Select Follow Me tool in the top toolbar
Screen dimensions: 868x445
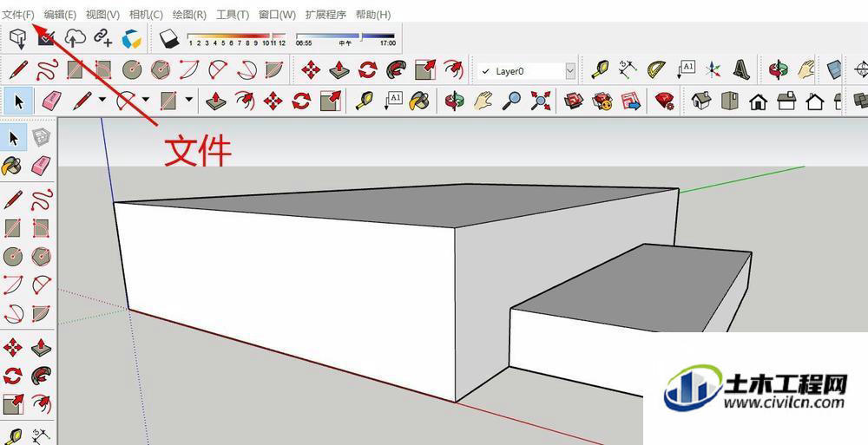[x=395, y=70]
